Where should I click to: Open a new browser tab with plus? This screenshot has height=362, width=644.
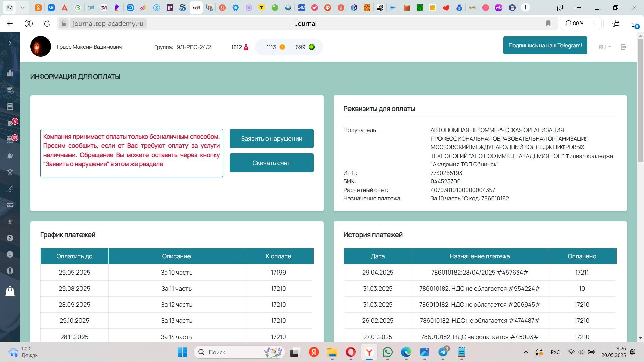(525, 7)
